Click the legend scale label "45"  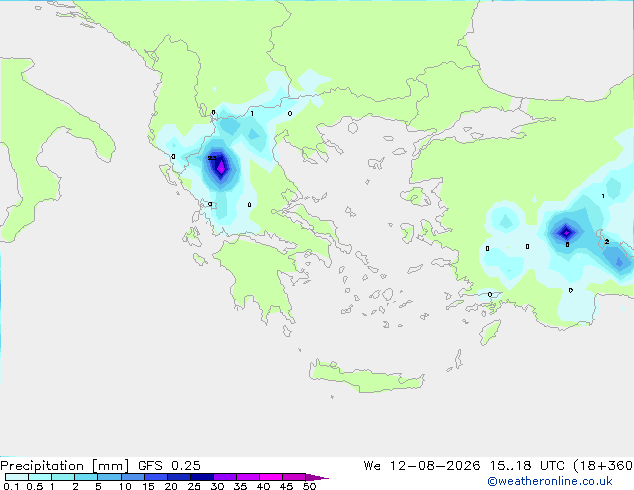coord(286,486)
